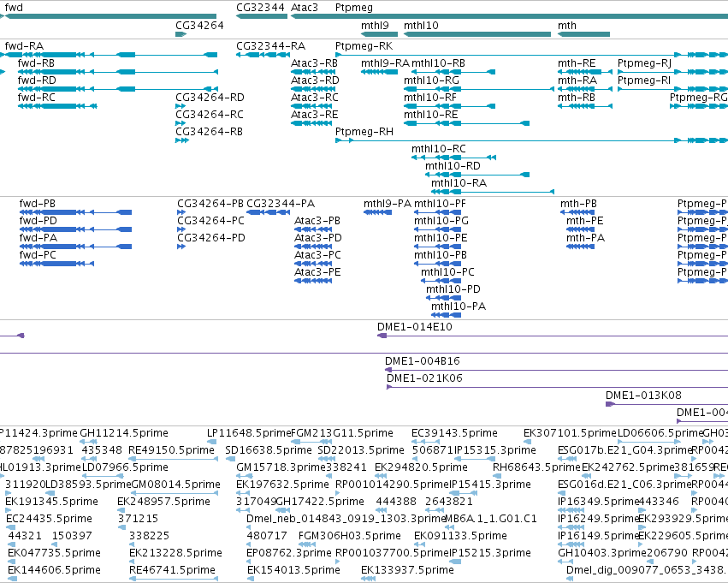Image resolution: width=728 pixels, height=583 pixels.
Task: Click transcript fwd-RC
Action: [57, 106]
